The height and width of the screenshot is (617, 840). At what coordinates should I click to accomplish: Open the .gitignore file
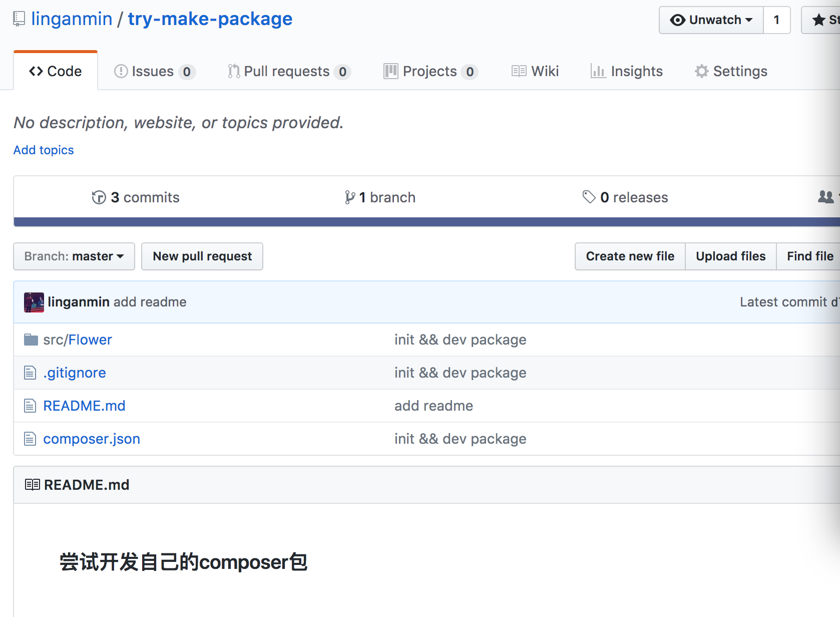[x=75, y=373]
